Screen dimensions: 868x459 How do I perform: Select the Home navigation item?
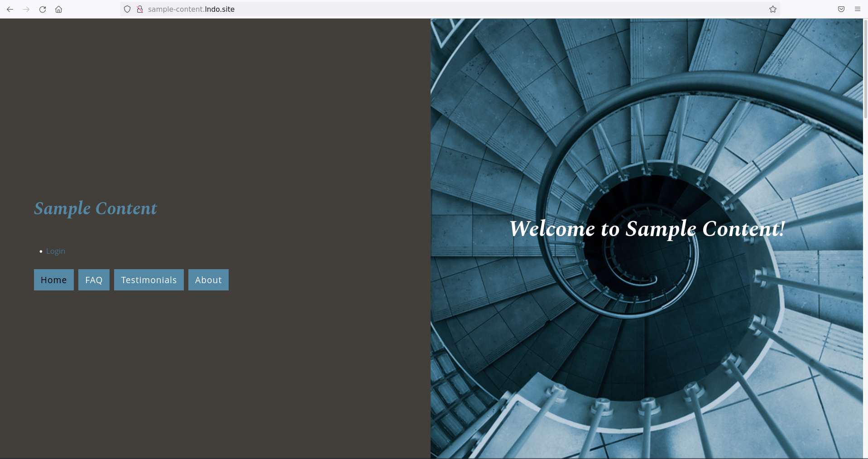(x=54, y=280)
